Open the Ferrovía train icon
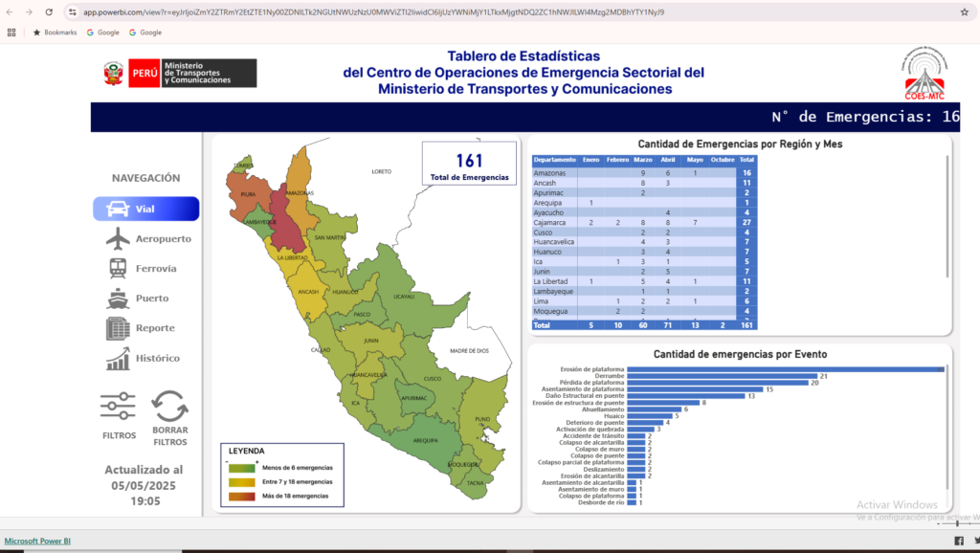Viewport: 980px width, 553px height. (118, 268)
